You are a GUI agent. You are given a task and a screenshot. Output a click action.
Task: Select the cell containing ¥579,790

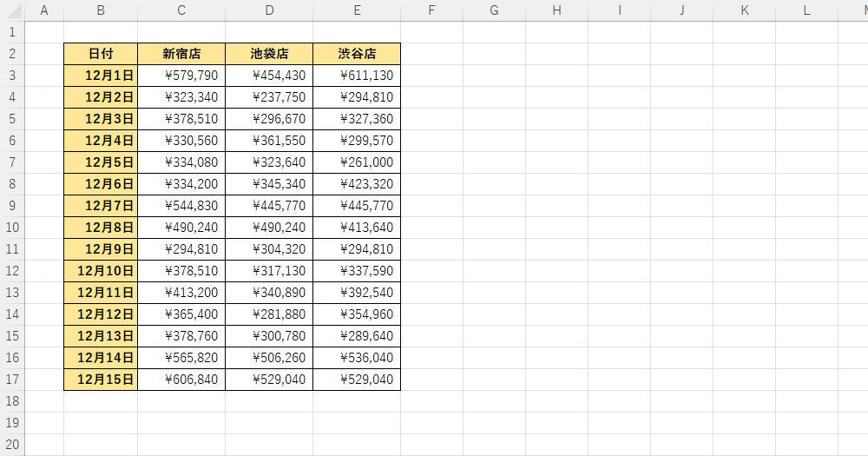pyautogui.click(x=181, y=76)
